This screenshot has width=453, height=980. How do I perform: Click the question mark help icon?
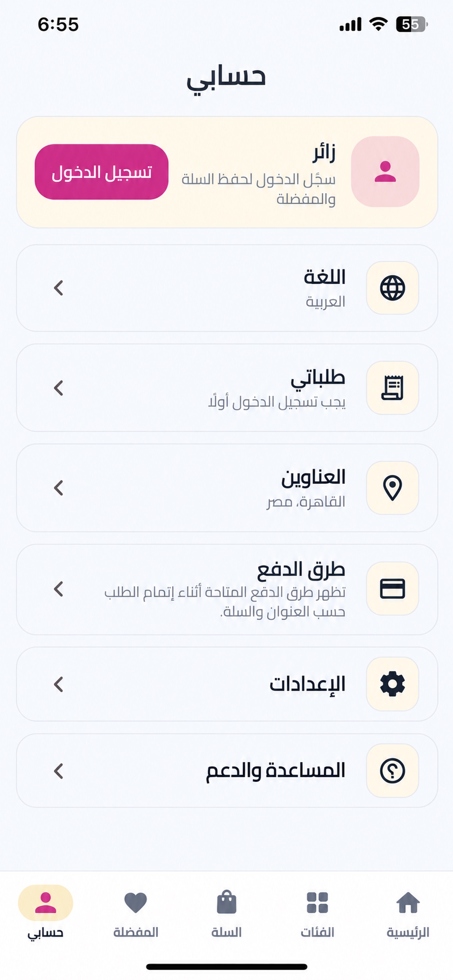(x=392, y=771)
